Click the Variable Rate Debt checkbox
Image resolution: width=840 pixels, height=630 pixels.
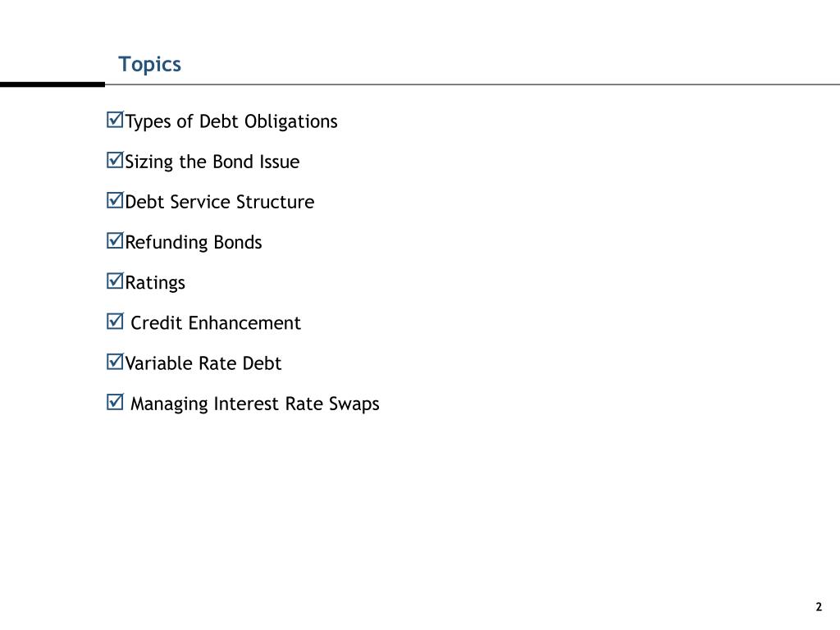pyautogui.click(x=115, y=362)
